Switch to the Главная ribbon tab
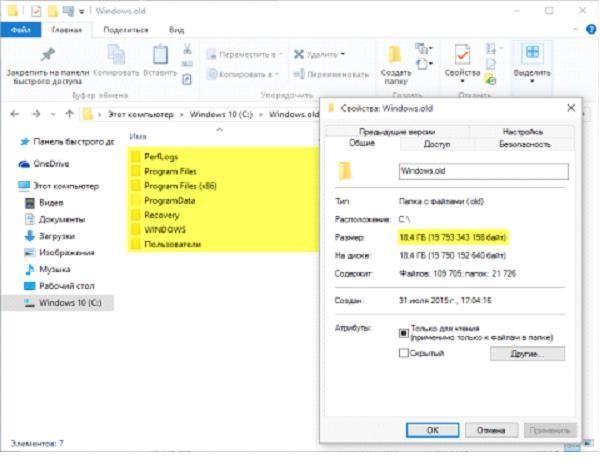Screen dimensions: 600x471 pos(67,30)
